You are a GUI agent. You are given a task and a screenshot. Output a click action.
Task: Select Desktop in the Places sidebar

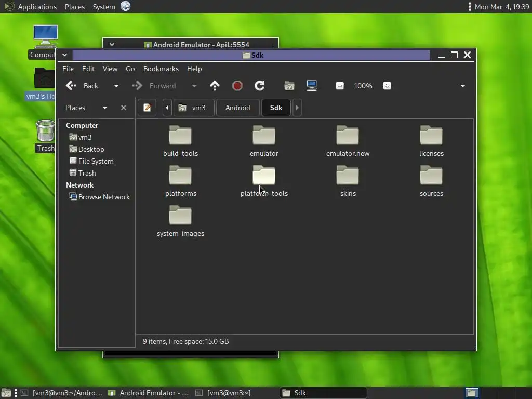click(x=87, y=149)
